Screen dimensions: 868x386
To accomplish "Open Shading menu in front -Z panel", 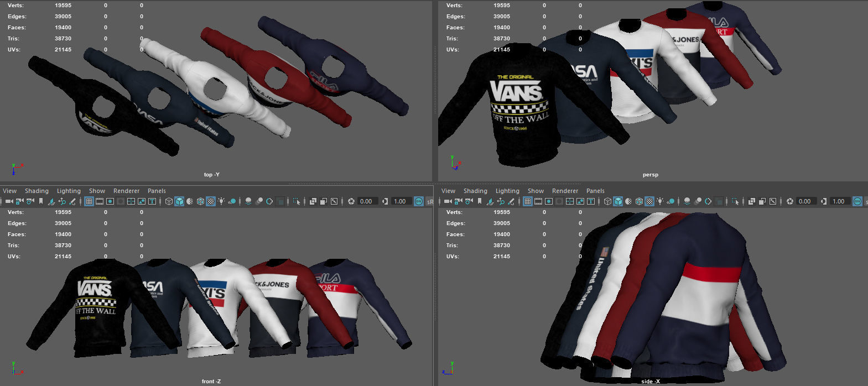I will (x=37, y=191).
